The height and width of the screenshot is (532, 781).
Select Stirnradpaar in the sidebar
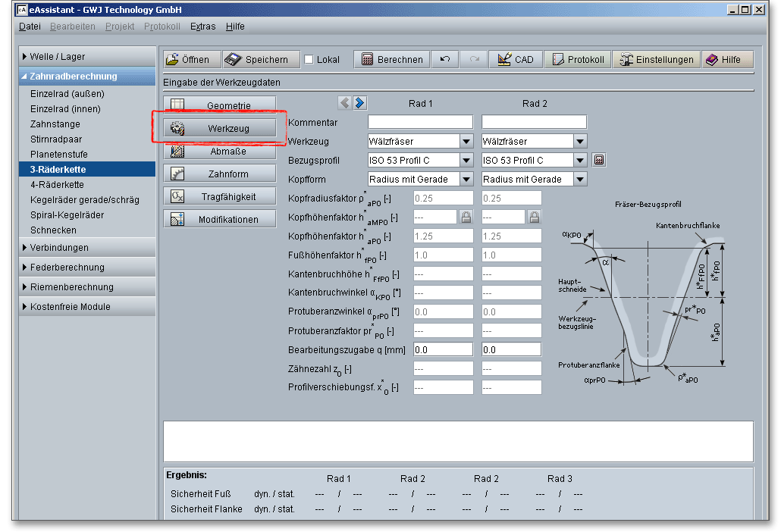(56, 139)
